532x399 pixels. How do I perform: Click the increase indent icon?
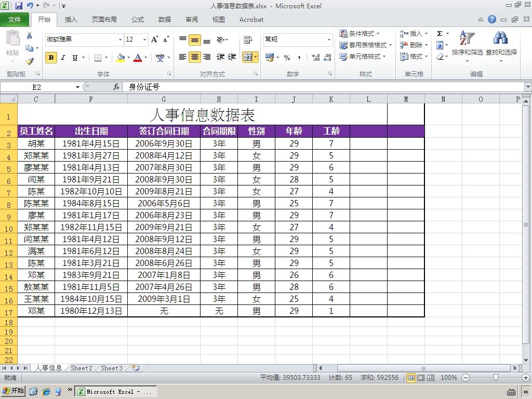click(x=232, y=57)
